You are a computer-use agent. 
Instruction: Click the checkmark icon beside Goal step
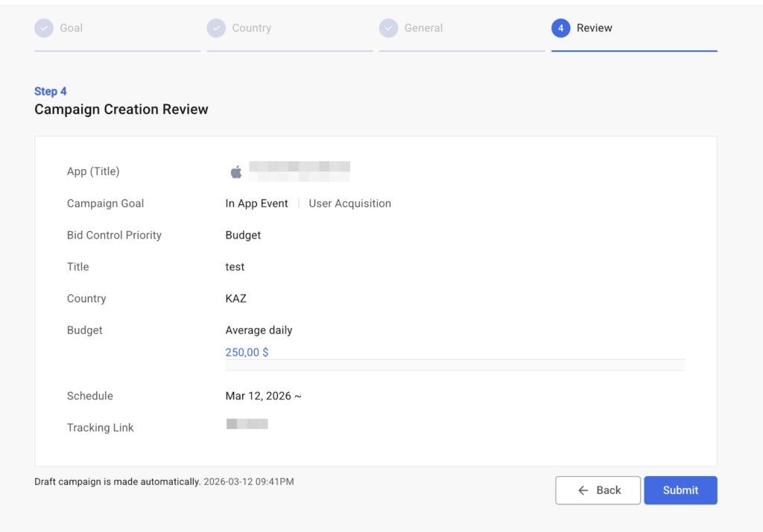44,28
